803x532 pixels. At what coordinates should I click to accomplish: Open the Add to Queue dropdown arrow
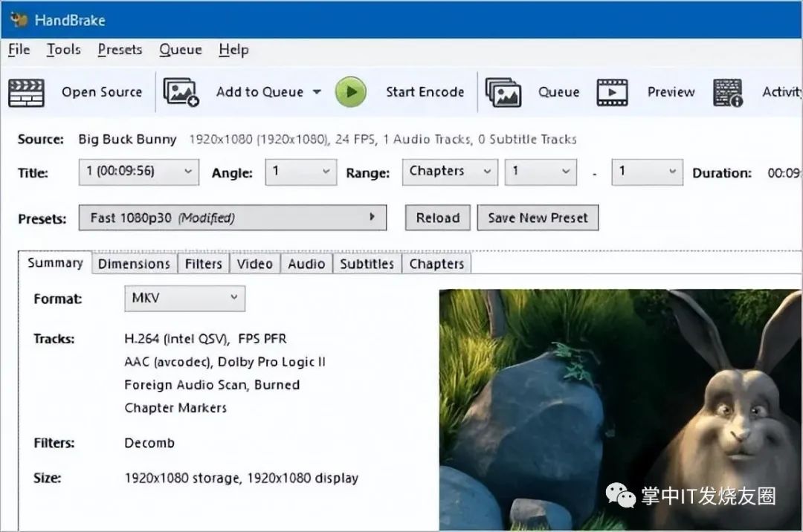[317, 92]
